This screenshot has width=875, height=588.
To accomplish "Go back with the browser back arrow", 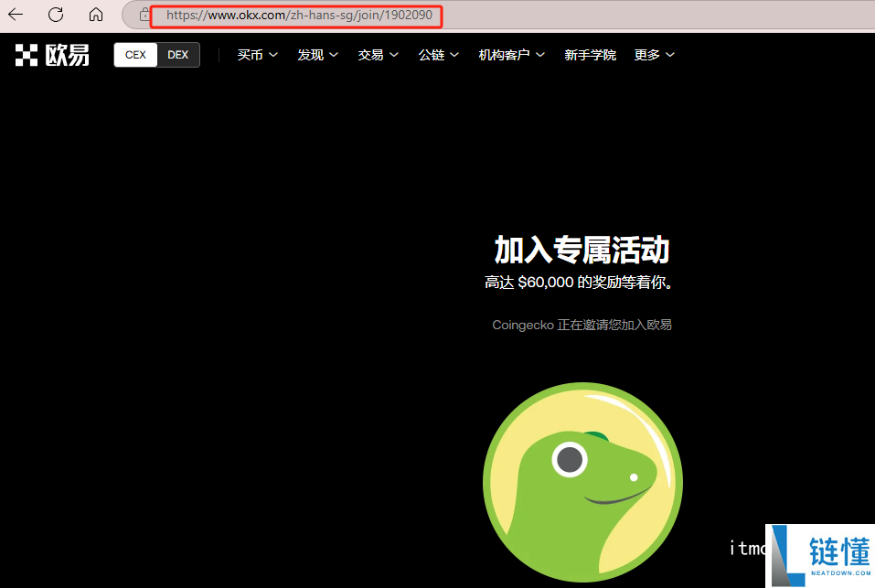I will click(16, 15).
